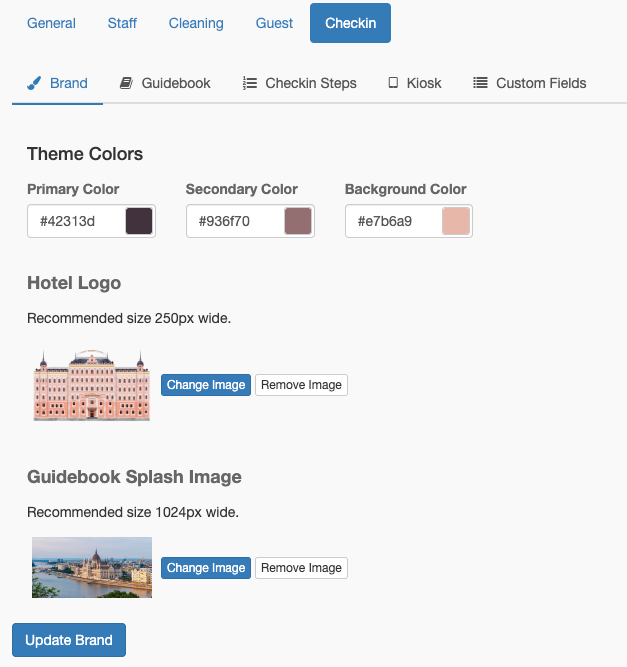Click the active Checkin tab
Viewport: 627px width, 667px height.
coord(350,23)
